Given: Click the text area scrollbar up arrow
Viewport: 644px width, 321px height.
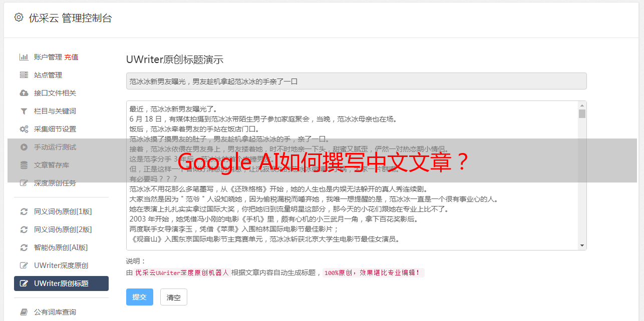Looking at the screenshot, I should click(582, 105).
